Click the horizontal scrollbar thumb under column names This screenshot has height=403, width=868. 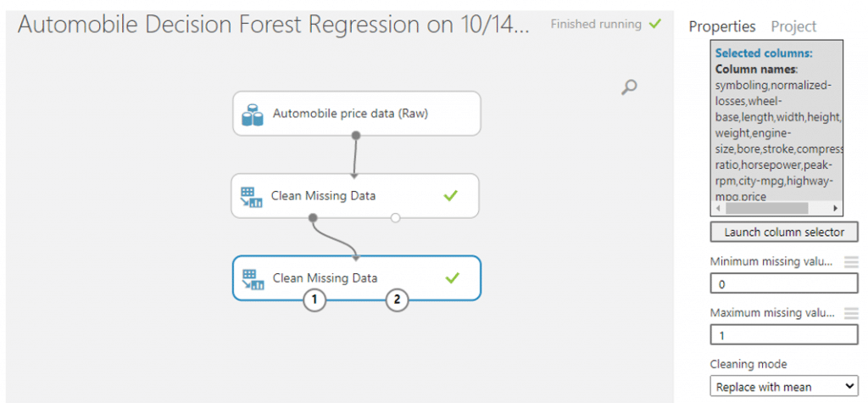click(x=766, y=209)
